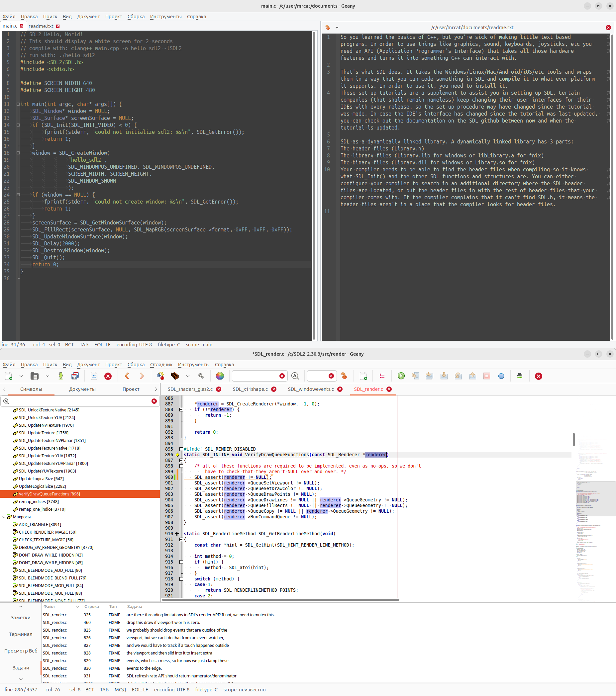Navigate back with the left arrow icon
The image size is (616, 696).
pos(127,376)
